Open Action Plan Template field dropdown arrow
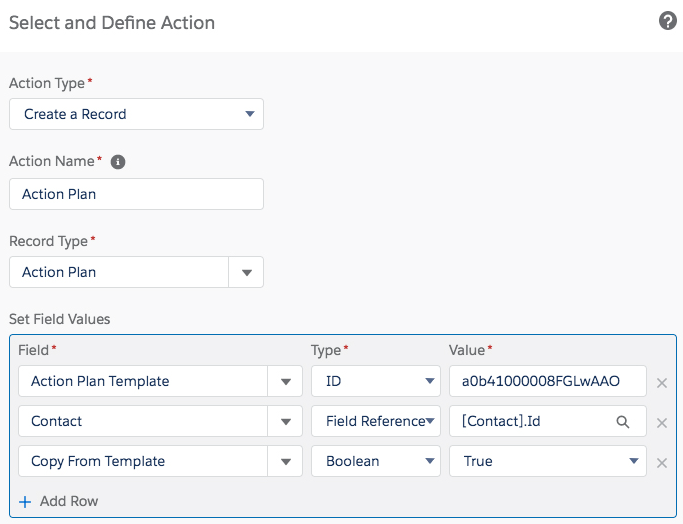 click(x=285, y=381)
